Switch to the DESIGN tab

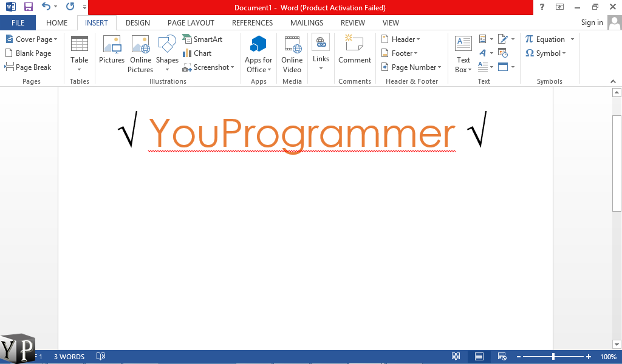[x=138, y=23]
